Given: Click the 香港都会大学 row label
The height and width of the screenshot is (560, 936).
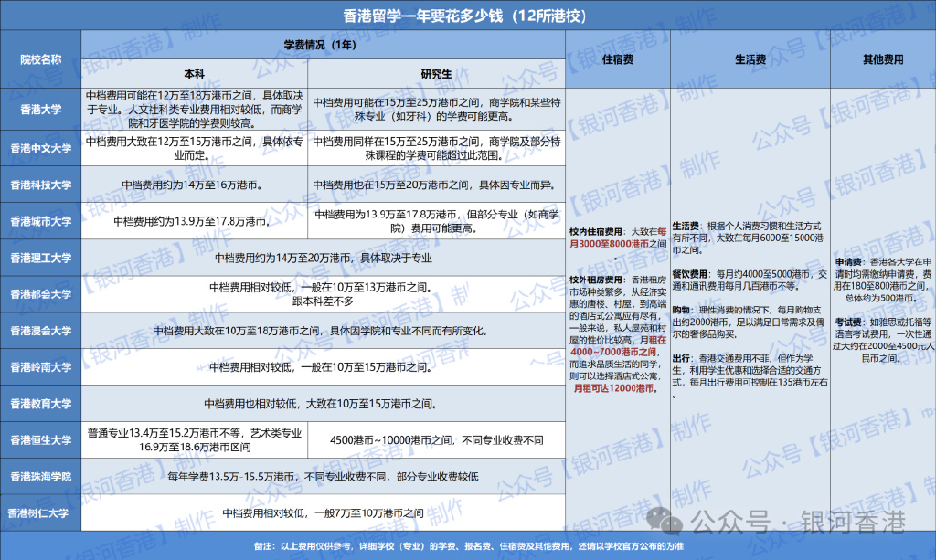Looking at the screenshot, I should click(40, 294).
